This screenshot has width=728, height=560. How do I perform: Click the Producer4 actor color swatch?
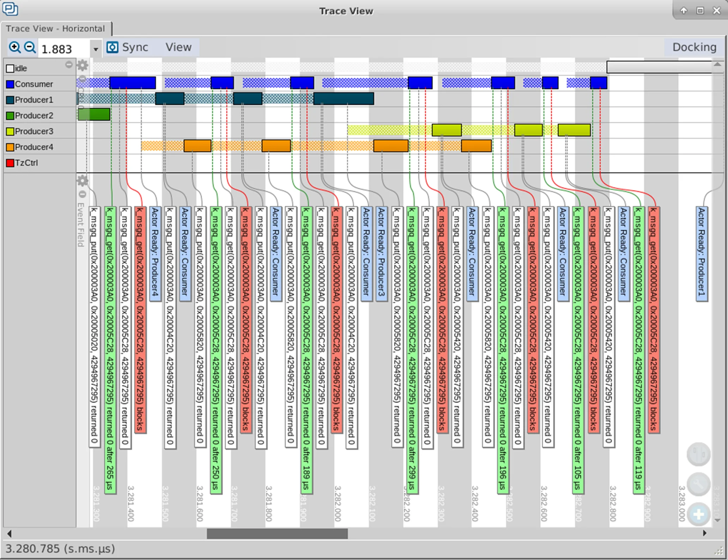(10, 147)
